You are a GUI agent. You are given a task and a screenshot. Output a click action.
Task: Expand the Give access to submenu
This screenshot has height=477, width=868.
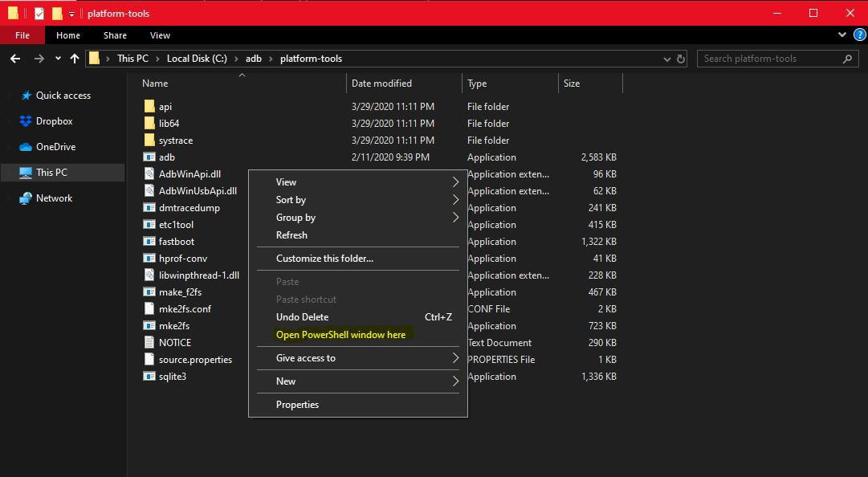[x=455, y=358]
